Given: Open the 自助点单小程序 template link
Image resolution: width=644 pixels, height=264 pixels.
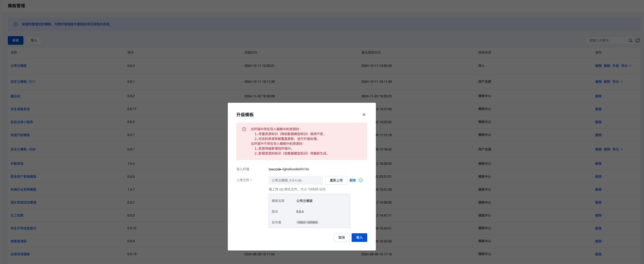Looking at the screenshot, I should [22, 122].
